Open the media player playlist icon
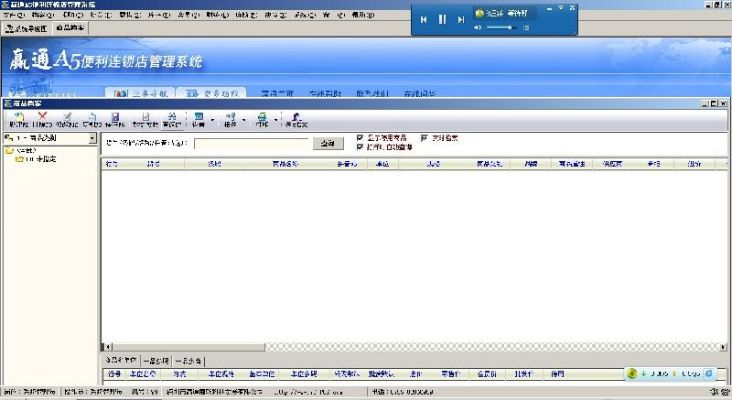This screenshot has width=732, height=400. click(526, 28)
